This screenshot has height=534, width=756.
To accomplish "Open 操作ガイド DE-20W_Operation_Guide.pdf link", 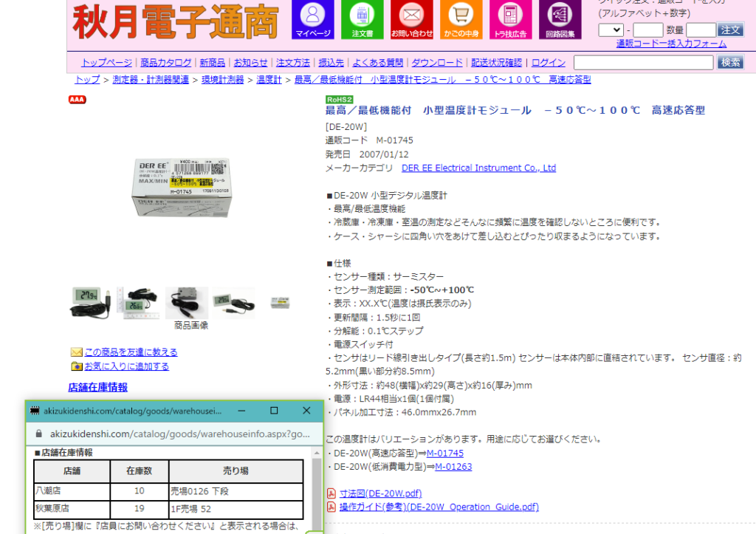I will click(439, 507).
